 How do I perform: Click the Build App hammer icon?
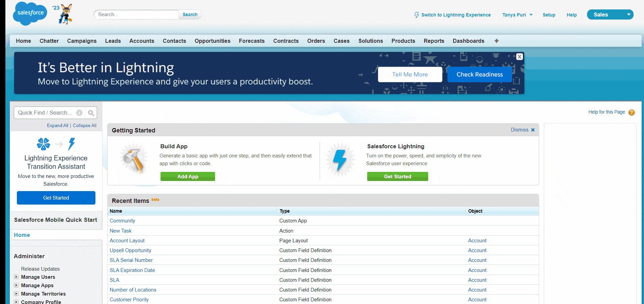coord(134,158)
